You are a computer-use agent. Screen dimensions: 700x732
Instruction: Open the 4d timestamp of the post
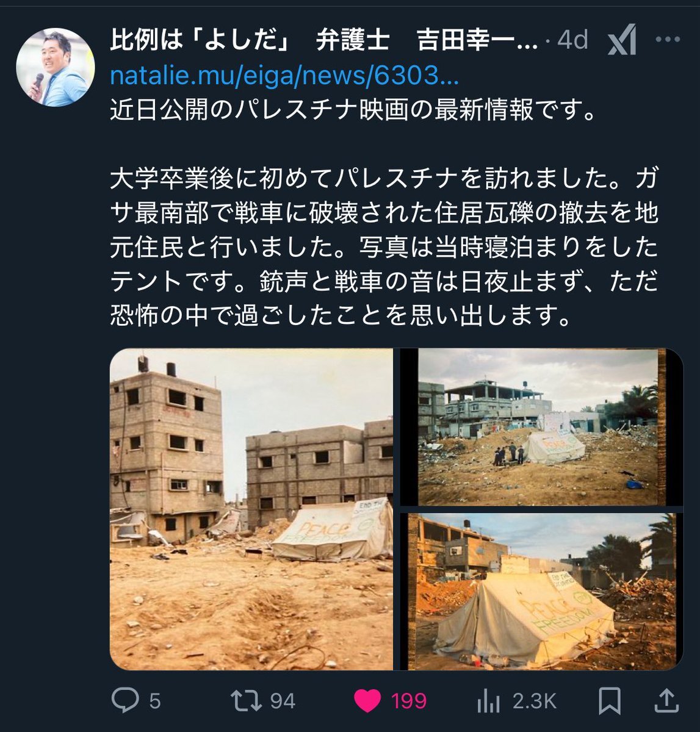coord(572,40)
